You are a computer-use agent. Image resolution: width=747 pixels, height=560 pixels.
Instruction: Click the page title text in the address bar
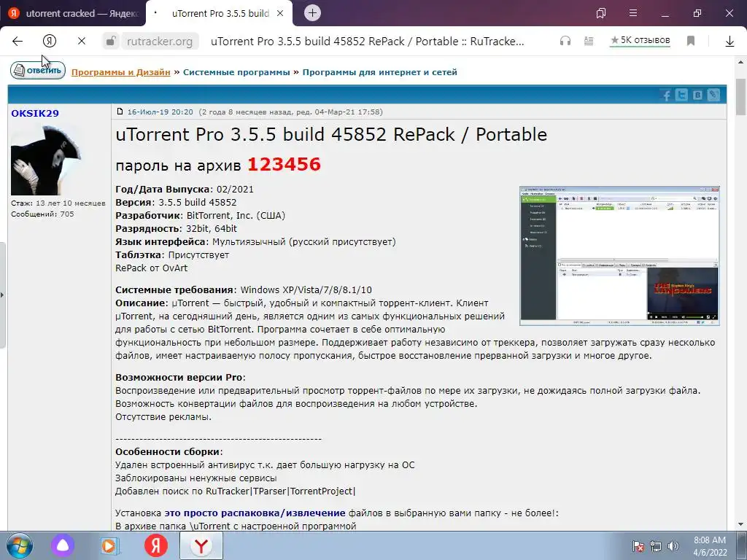368,42
